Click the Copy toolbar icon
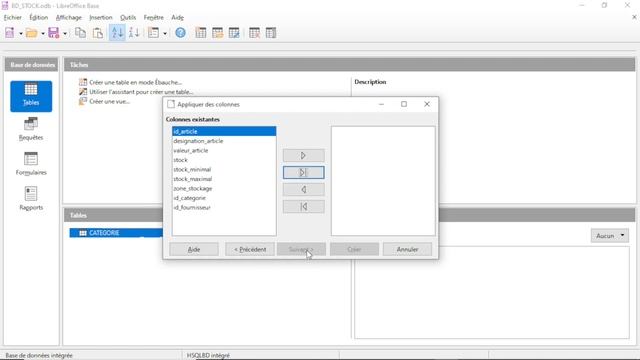This screenshot has height=360, width=640. click(80, 33)
